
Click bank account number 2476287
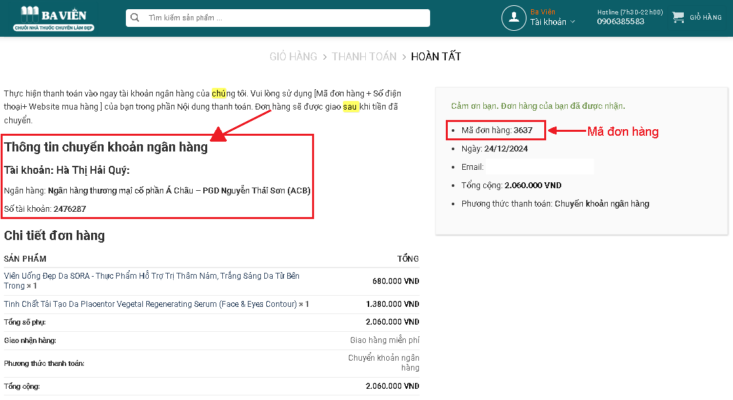[70, 209]
